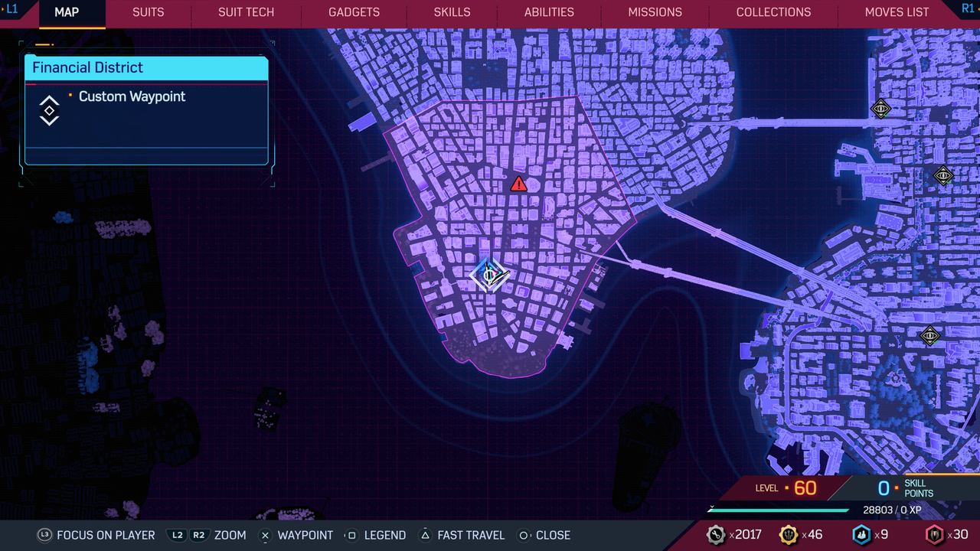Click the gear-shaped token icon showing x2017

coord(716,535)
